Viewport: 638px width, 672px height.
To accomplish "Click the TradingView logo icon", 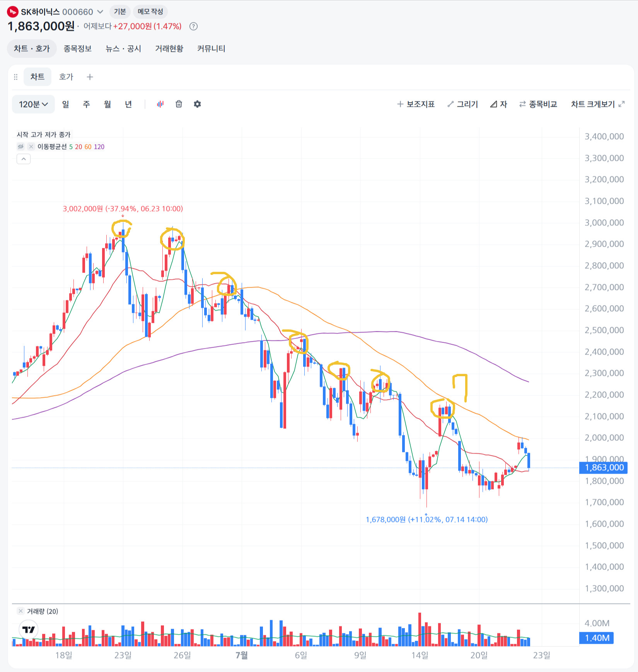I will 29,630.
